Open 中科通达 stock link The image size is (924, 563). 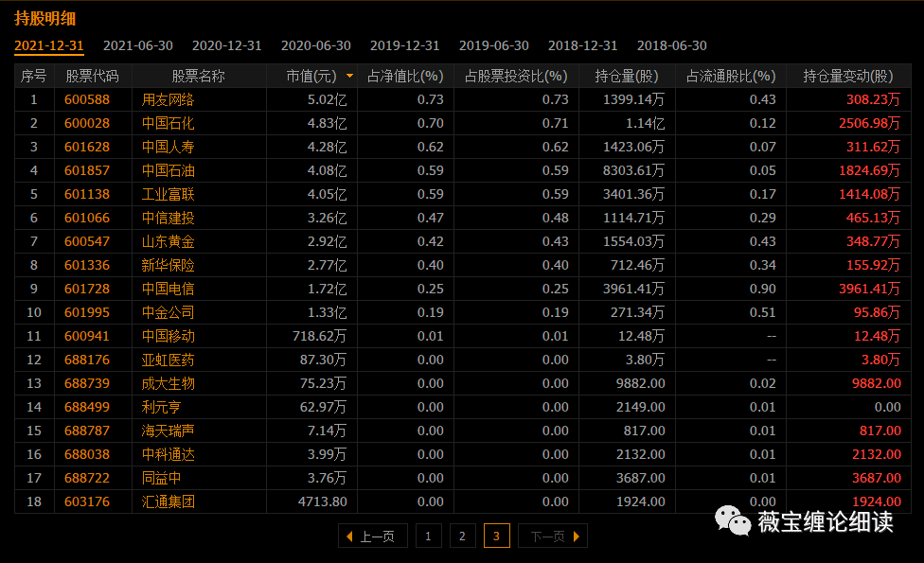click(168, 454)
